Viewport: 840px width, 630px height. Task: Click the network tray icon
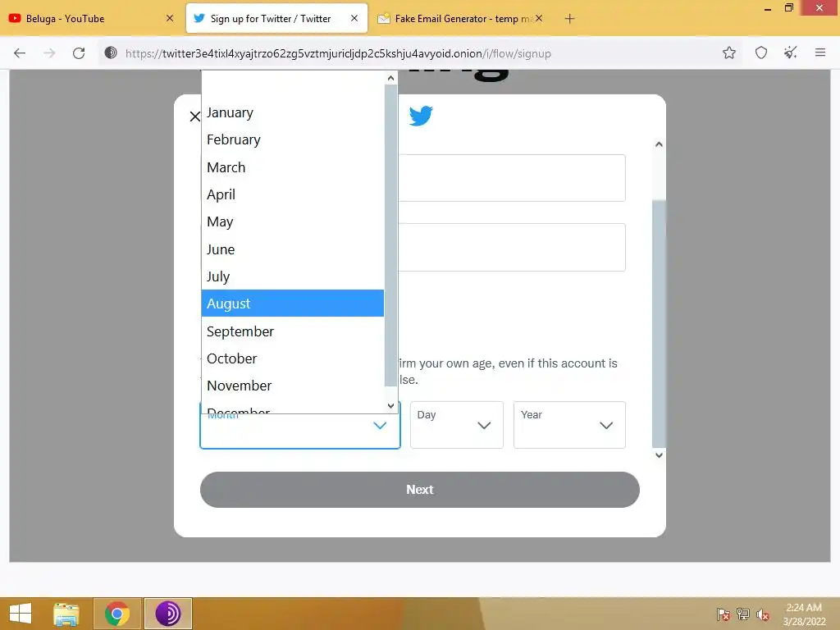coord(743,614)
